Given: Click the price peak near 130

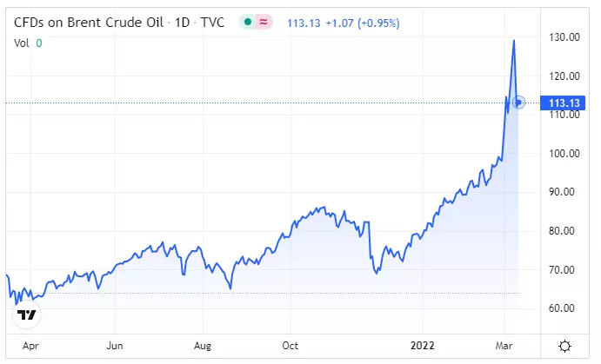Looking at the screenshot, I should point(514,41).
